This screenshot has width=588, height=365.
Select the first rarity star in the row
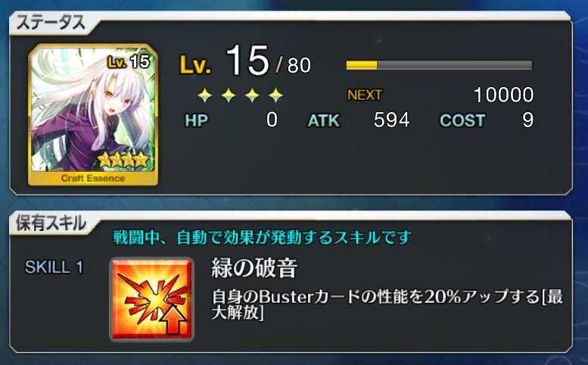[205, 95]
